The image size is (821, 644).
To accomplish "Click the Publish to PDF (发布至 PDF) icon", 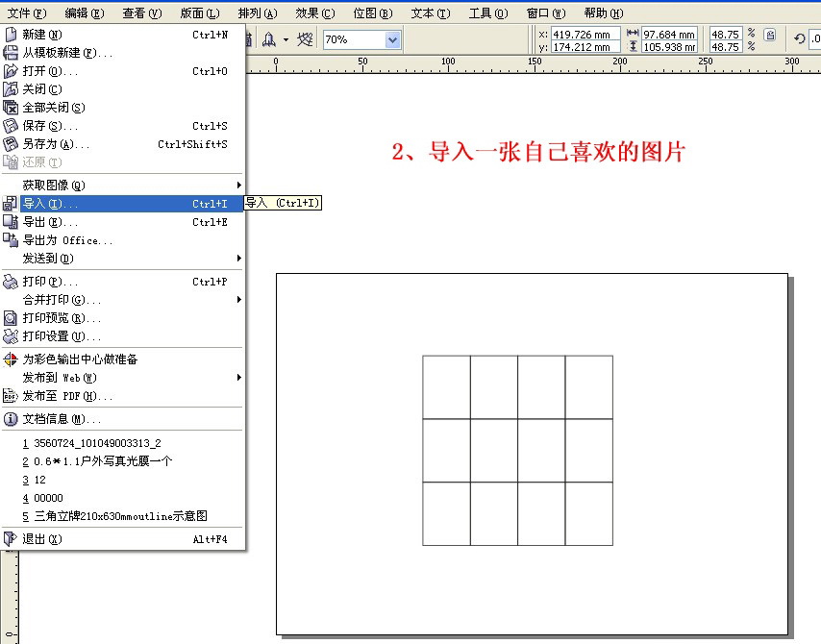I will pos(11,396).
